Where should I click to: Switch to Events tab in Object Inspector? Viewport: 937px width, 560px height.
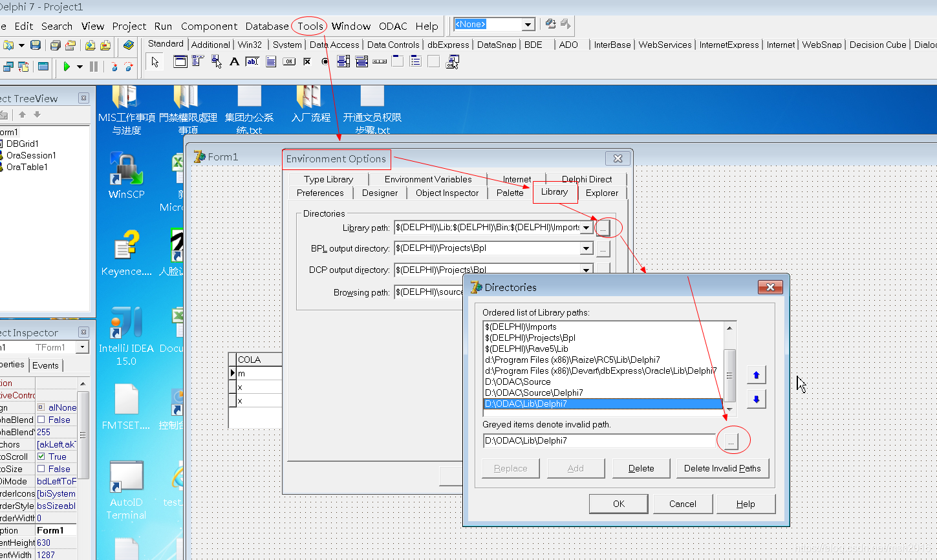[x=45, y=365]
